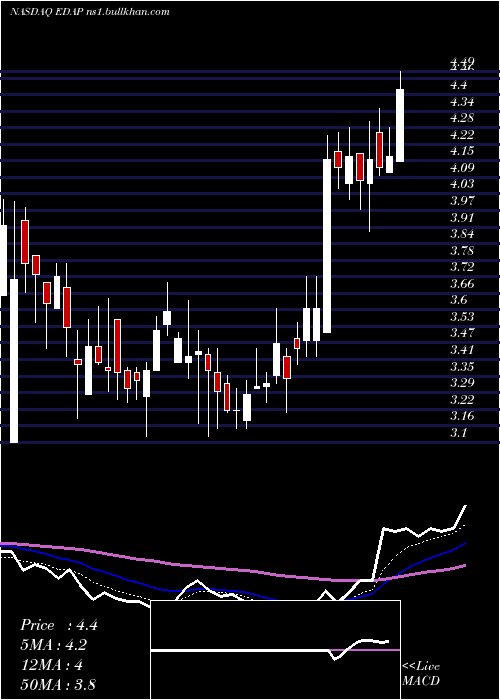Click the <<Live MACD label
Screen dimensions: 500x700
click(421, 674)
